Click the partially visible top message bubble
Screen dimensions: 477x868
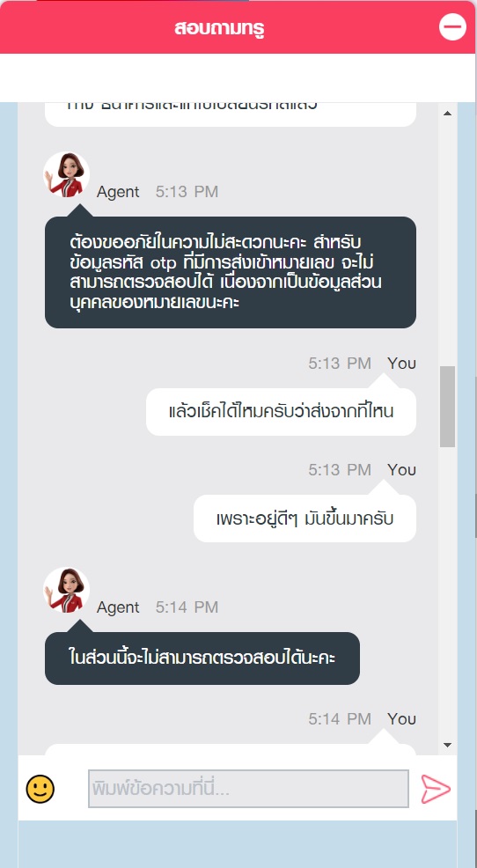point(231,114)
